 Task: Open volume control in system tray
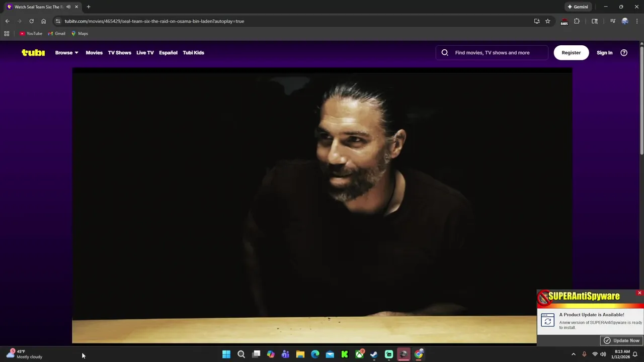[x=603, y=354]
